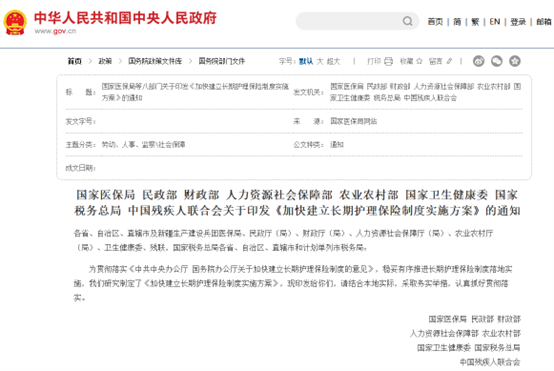Click the 发文机关 field label

click(x=308, y=92)
